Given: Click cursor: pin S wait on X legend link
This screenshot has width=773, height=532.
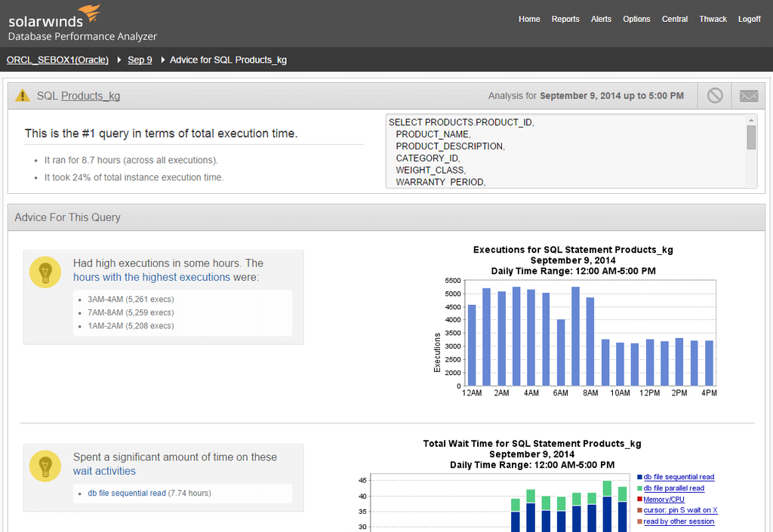Looking at the screenshot, I should pyautogui.click(x=680, y=510).
